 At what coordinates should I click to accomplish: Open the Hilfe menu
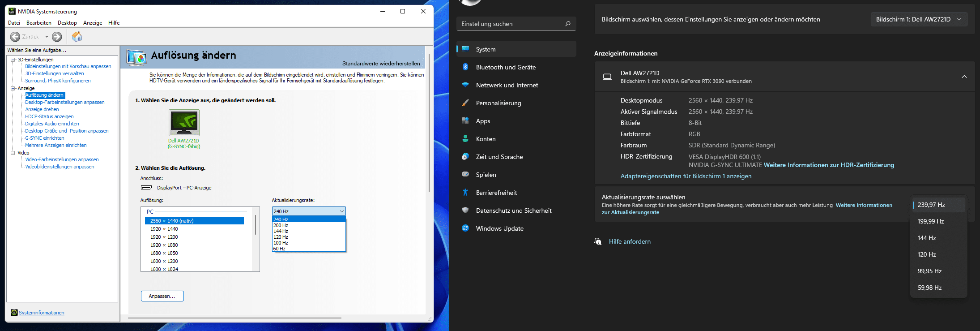click(114, 23)
